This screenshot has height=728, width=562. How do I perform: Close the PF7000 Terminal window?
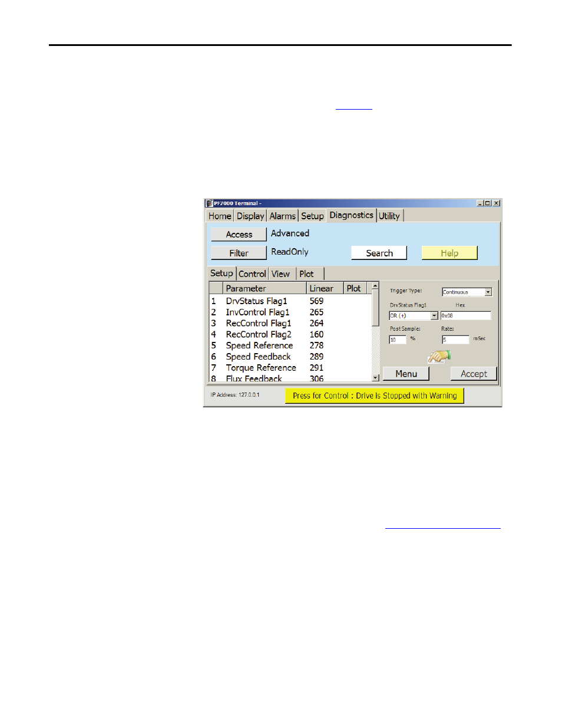coord(497,203)
